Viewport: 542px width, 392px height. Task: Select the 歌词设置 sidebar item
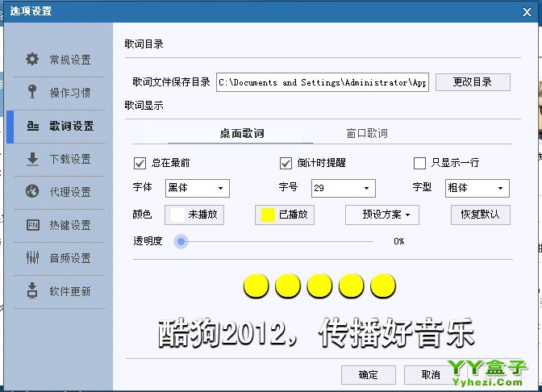tap(59, 126)
